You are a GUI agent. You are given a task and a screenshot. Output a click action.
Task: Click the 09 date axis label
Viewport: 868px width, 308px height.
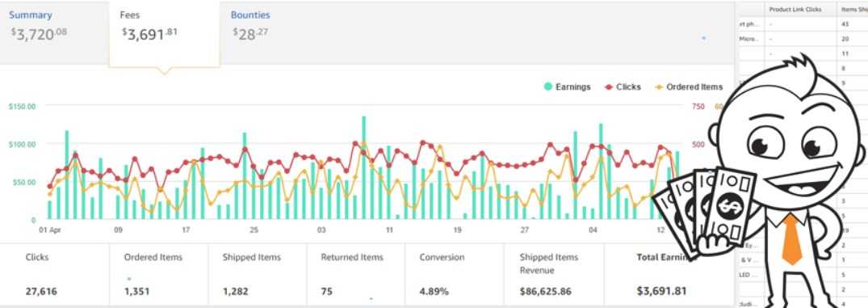[x=118, y=230]
